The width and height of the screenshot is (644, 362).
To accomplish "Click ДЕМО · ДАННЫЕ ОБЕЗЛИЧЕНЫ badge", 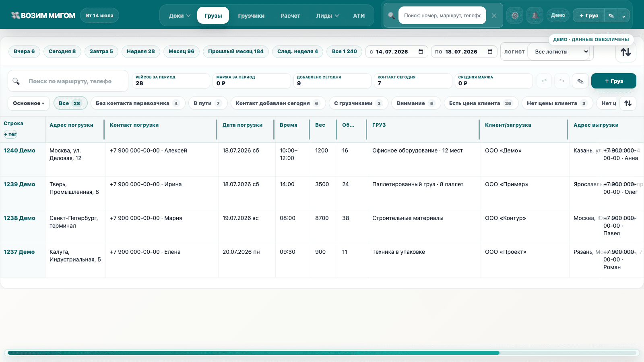I will tap(591, 39).
